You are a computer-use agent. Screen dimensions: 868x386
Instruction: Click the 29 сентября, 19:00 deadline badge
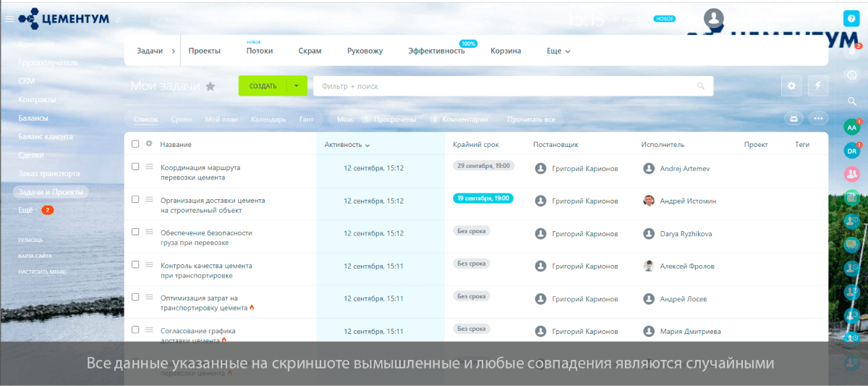pos(482,165)
